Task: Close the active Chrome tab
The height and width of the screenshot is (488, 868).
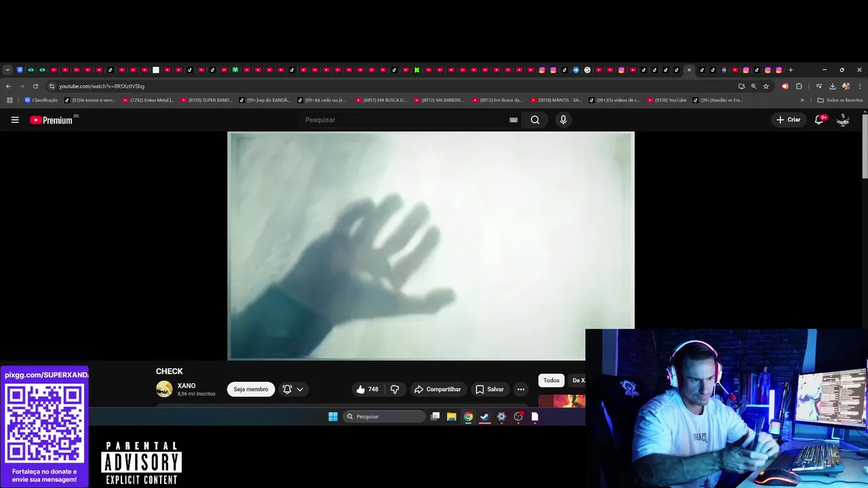Action: click(x=689, y=70)
